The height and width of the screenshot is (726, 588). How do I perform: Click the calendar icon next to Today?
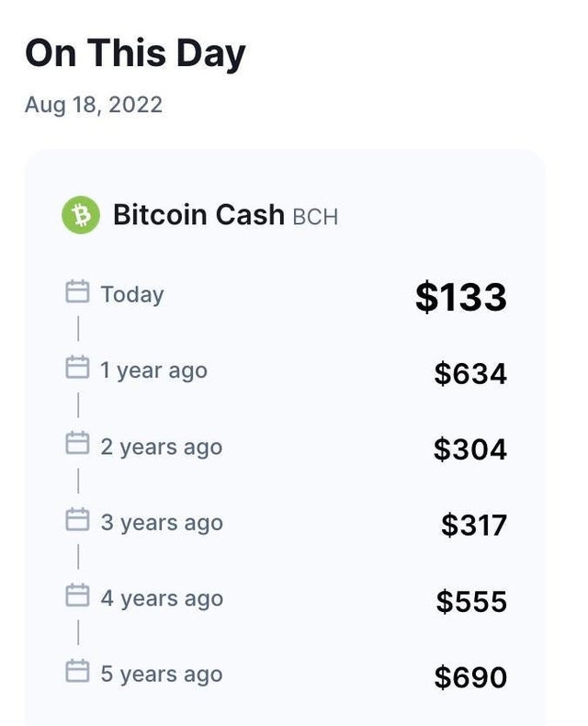[x=77, y=291]
